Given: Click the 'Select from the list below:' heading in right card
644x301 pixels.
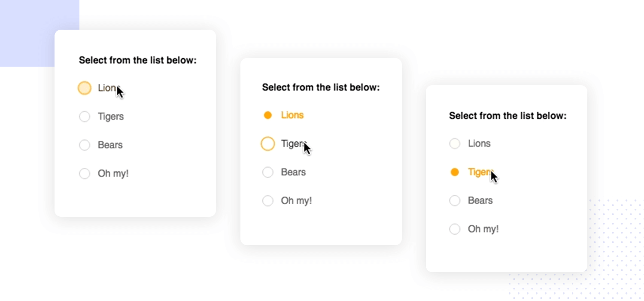Looking at the screenshot, I should pos(508,116).
